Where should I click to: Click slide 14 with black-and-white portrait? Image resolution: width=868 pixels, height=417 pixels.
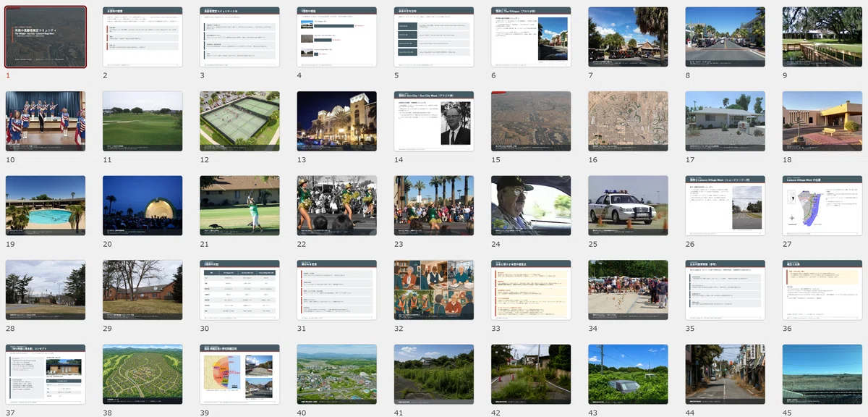click(434, 121)
